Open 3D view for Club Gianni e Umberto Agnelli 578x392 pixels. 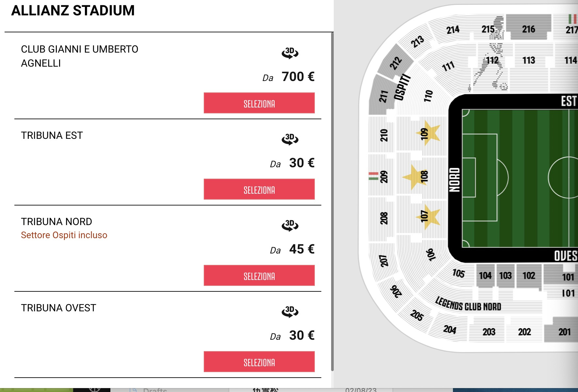click(290, 53)
